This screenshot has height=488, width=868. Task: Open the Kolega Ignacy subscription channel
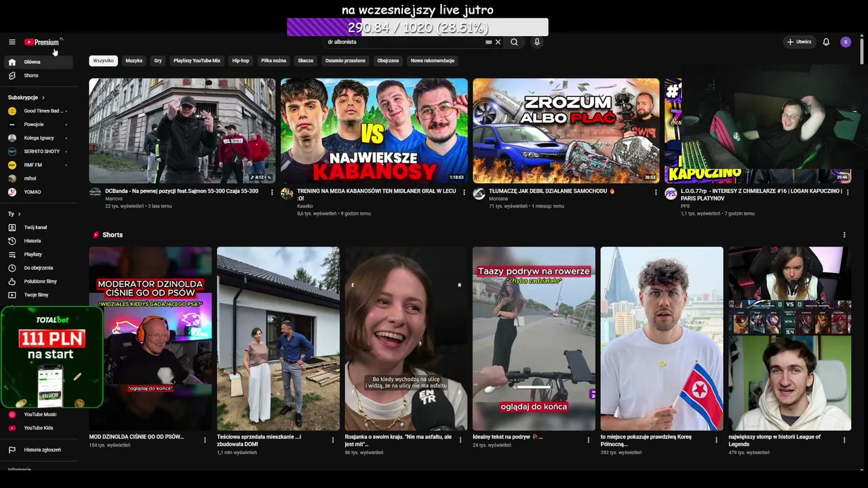(x=39, y=138)
